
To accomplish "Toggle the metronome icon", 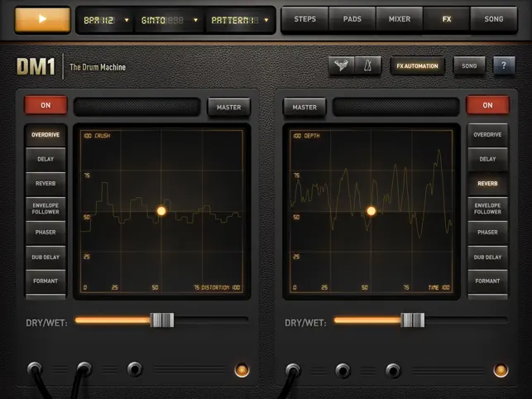I will [368, 65].
